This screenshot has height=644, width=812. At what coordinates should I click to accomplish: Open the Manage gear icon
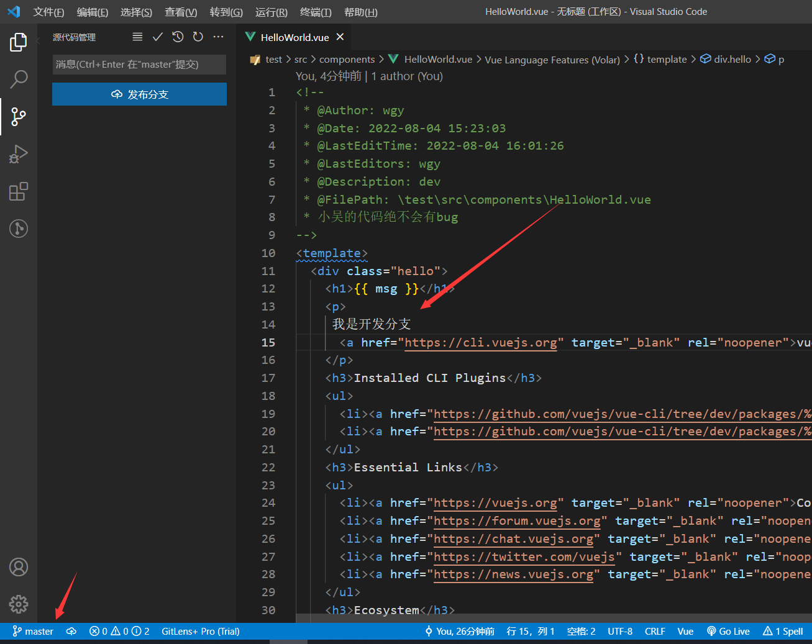click(19, 604)
